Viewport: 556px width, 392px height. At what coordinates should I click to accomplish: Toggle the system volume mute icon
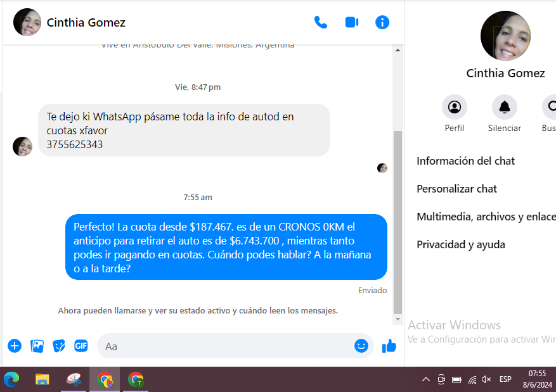486,379
